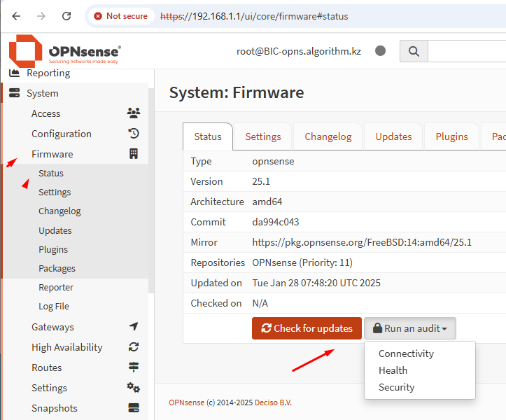Image resolution: width=506 pixels, height=420 pixels.
Task: Switch to the Settings tab
Action: point(263,136)
